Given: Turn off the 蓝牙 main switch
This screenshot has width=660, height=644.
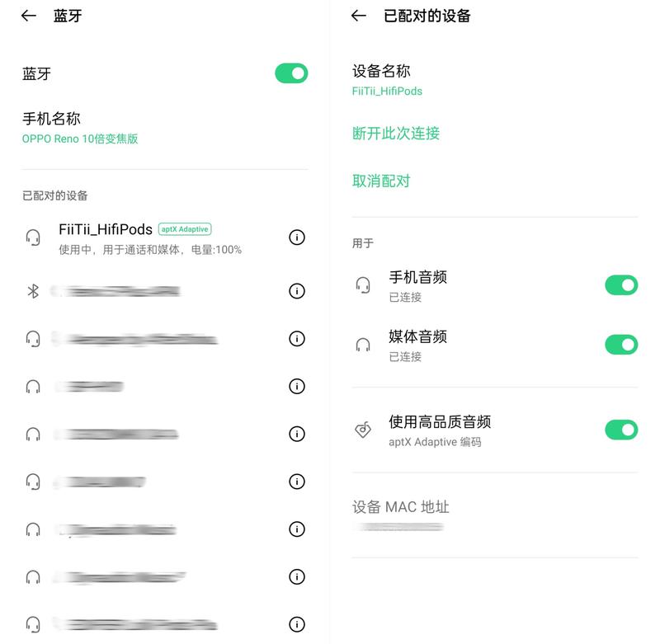Looking at the screenshot, I should point(291,73).
